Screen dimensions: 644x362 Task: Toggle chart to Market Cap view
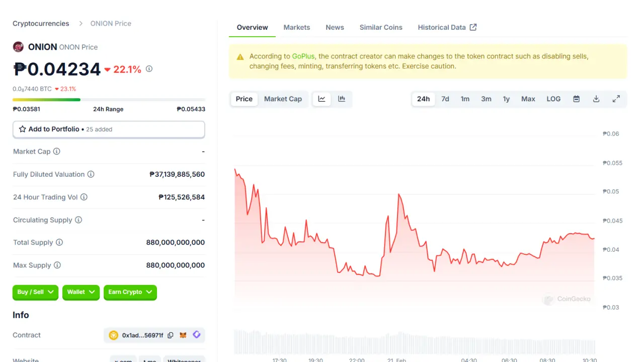(x=283, y=99)
